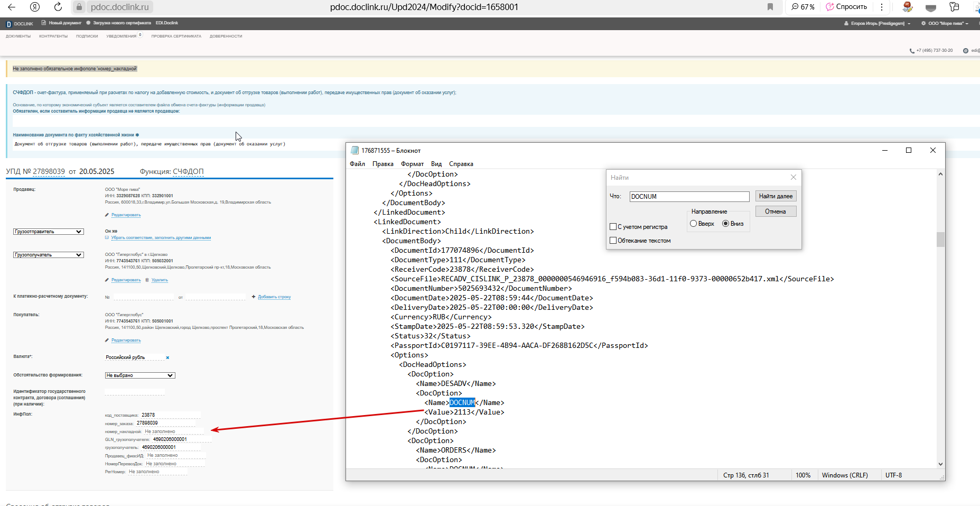
Task: Click plus icon Добавить строку
Action: (254, 297)
